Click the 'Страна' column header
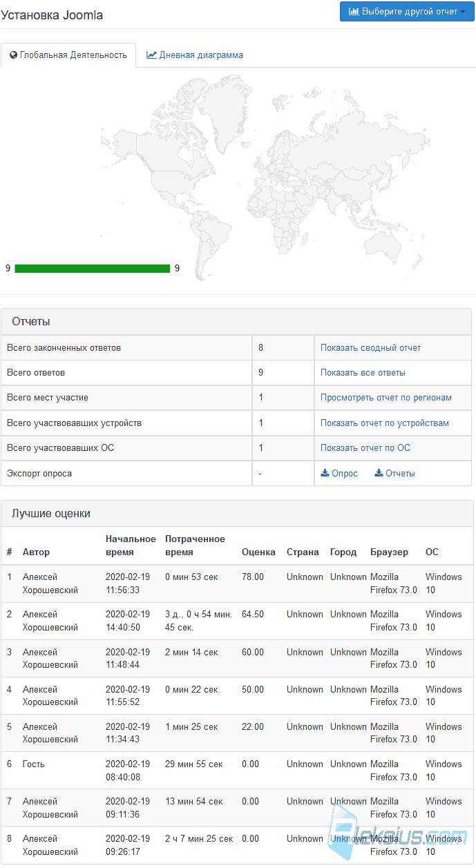The height and width of the screenshot is (868, 476). 303,552
